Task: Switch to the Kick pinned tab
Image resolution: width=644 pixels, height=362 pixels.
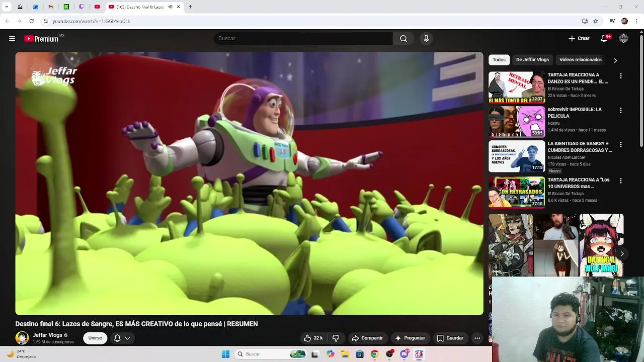Action: 66,7
